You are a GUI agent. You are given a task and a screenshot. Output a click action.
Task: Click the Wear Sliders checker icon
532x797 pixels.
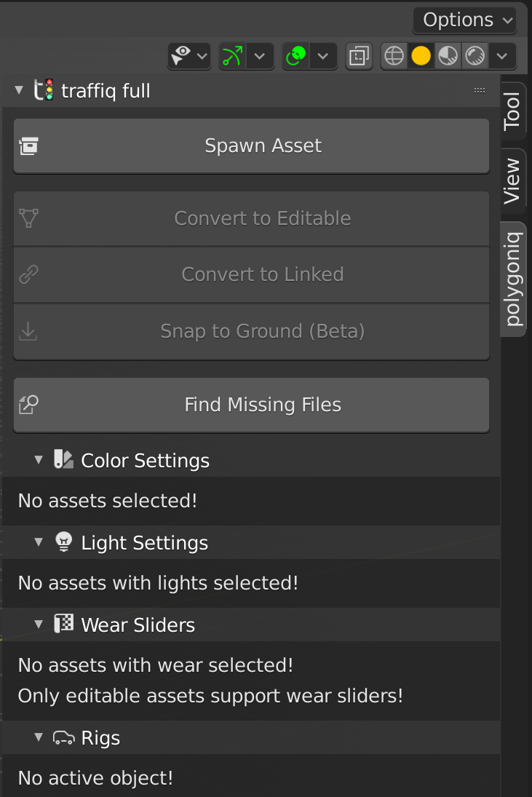(x=64, y=624)
